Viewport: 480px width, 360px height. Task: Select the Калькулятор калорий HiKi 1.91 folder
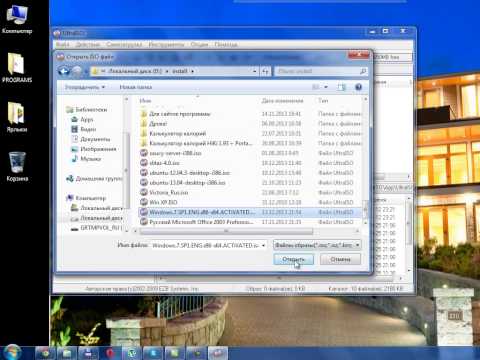[x=201, y=143]
